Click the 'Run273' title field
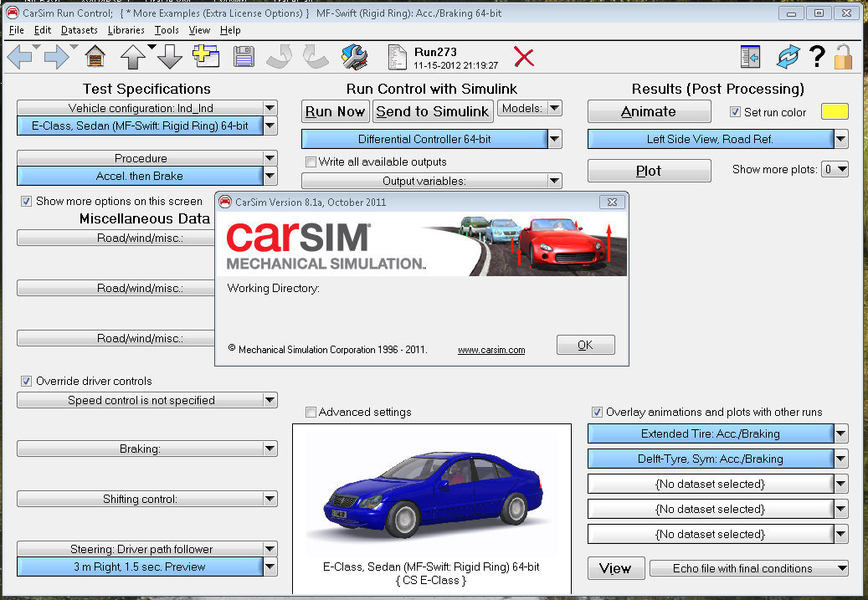 [x=435, y=52]
